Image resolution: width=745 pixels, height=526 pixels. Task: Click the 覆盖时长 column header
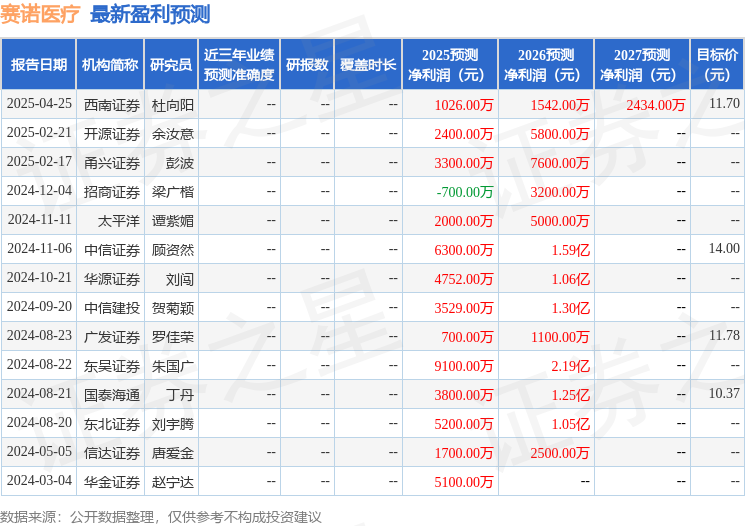[368, 64]
